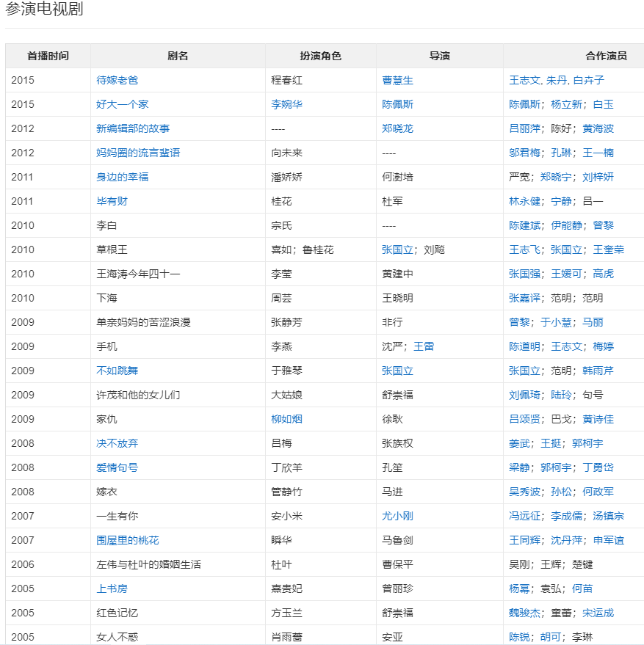Click co-star 王媛可 link
Viewport: 644px width, 645px height.
567,274
